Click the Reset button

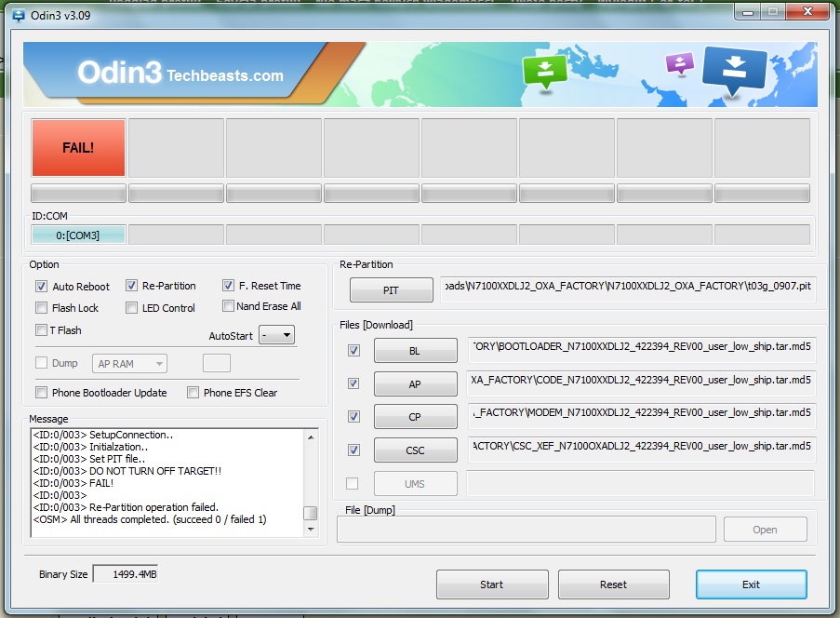(x=613, y=584)
